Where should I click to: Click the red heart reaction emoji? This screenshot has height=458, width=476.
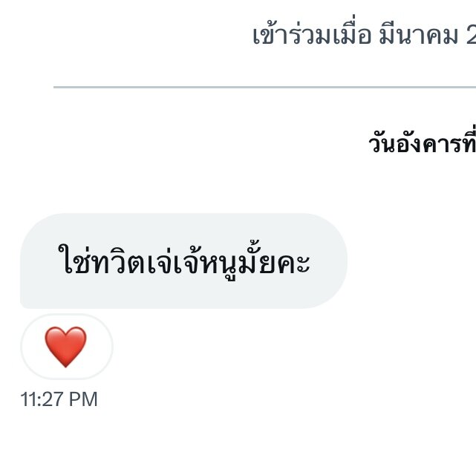click(x=65, y=347)
